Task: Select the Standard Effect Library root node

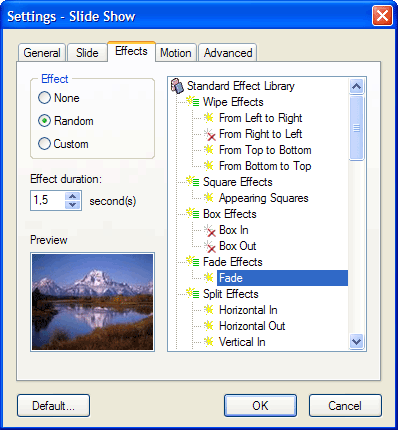Action: 241,86
